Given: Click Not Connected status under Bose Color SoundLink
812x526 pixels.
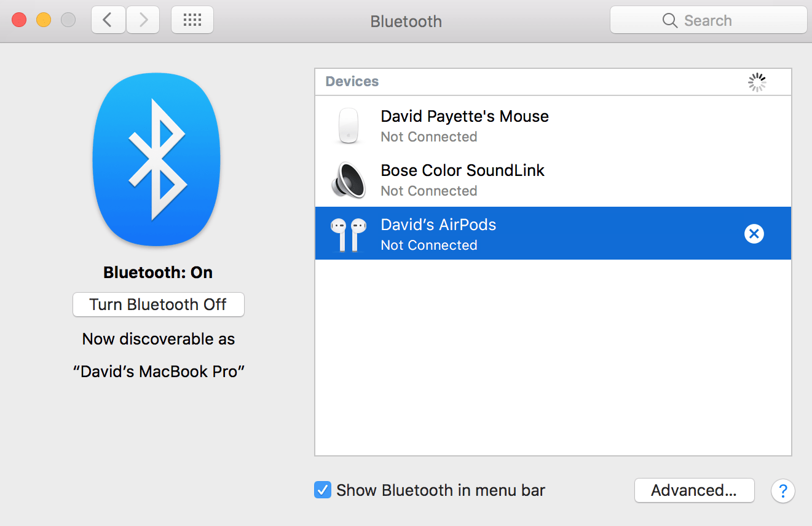Looking at the screenshot, I should [429, 191].
